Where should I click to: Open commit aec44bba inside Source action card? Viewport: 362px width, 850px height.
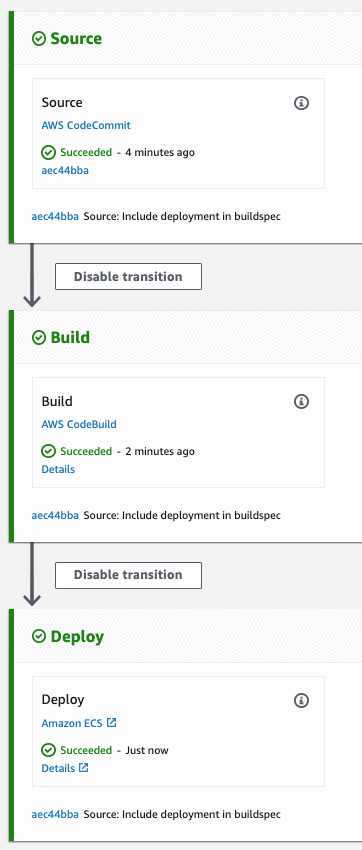coord(65,170)
